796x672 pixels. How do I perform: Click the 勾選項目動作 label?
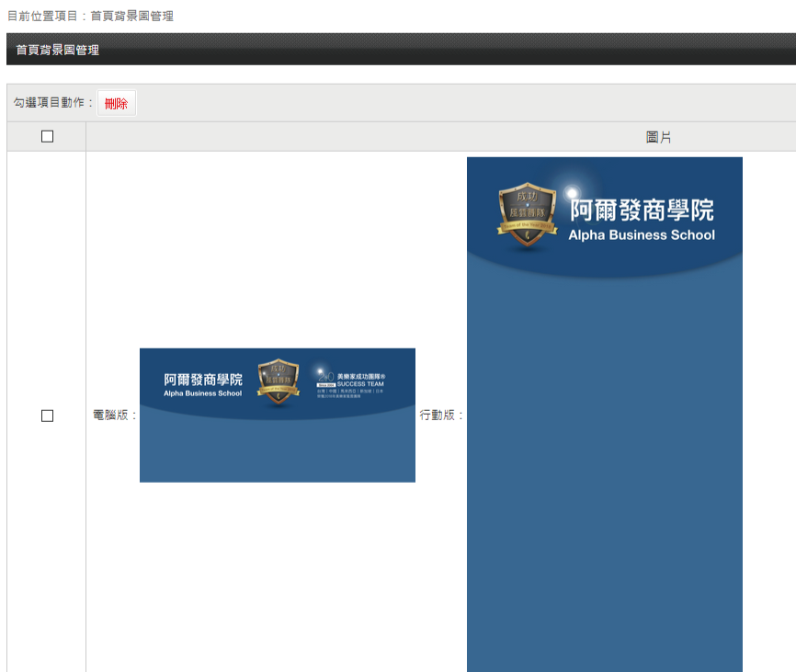pyautogui.click(x=53, y=103)
